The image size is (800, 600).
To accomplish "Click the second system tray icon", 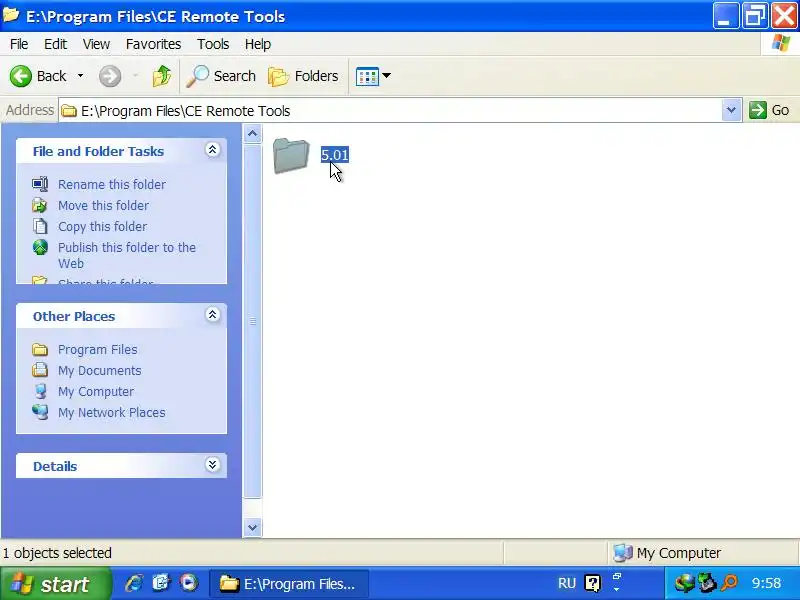I will tap(707, 583).
